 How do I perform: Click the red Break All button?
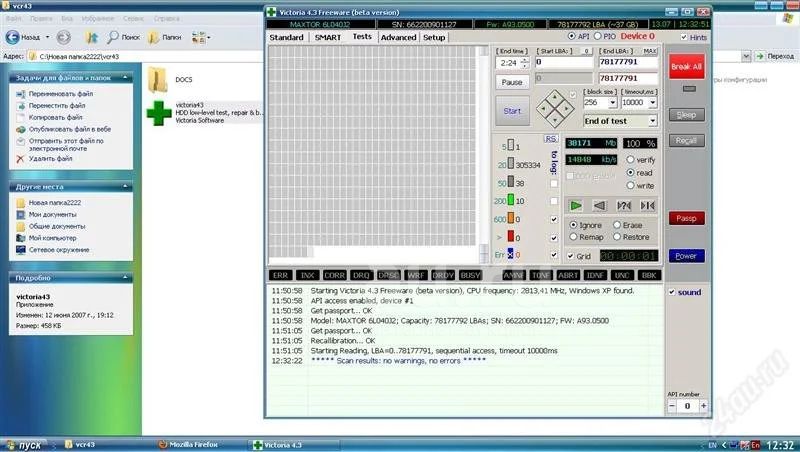pos(686,67)
